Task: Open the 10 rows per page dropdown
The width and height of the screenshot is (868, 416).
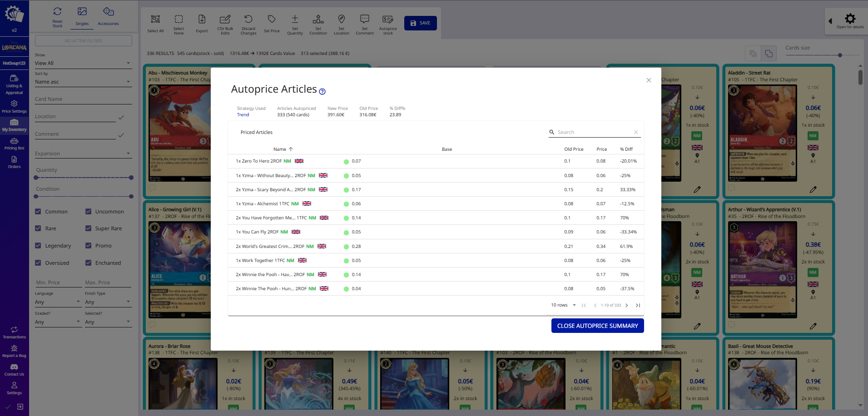Action: pos(564,305)
